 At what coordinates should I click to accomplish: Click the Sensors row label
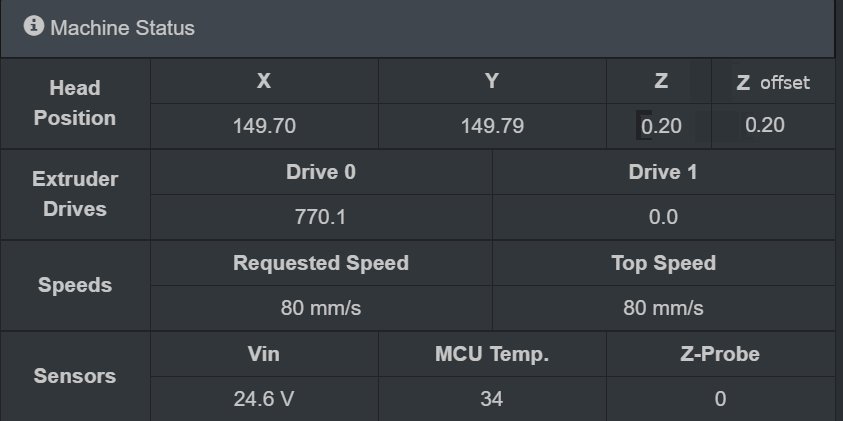pyautogui.click(x=75, y=376)
